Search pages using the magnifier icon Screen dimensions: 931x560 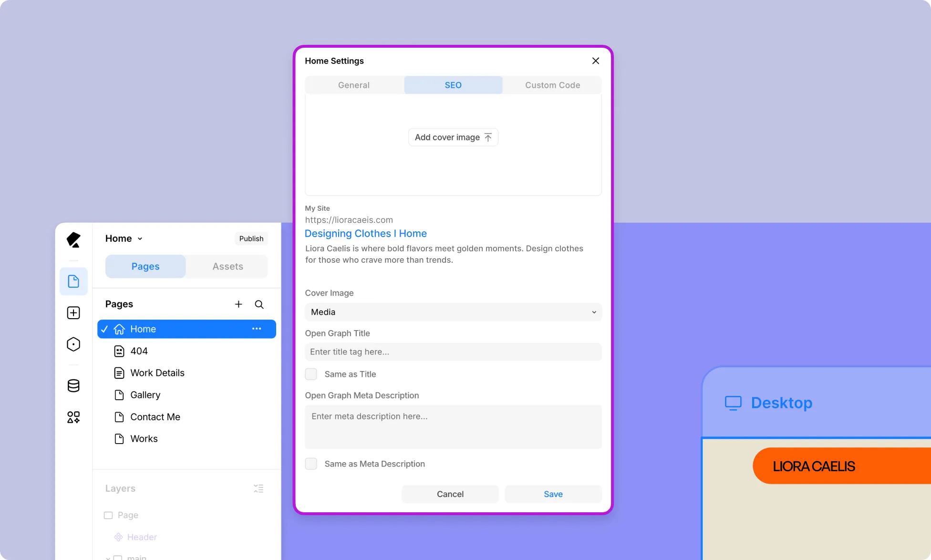[x=259, y=304]
